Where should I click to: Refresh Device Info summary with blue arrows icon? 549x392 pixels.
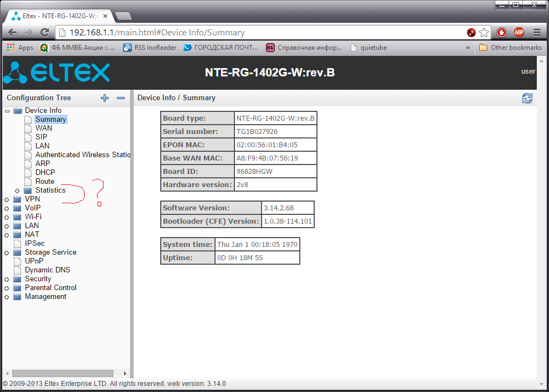click(x=527, y=98)
